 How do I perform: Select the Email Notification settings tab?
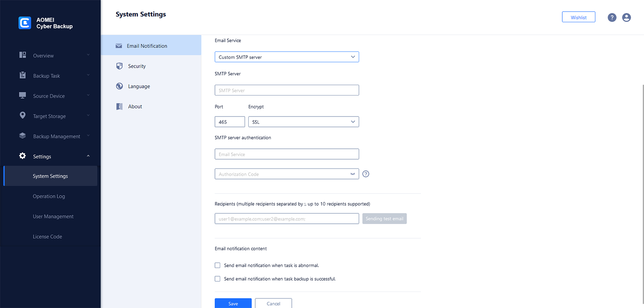[151, 46]
